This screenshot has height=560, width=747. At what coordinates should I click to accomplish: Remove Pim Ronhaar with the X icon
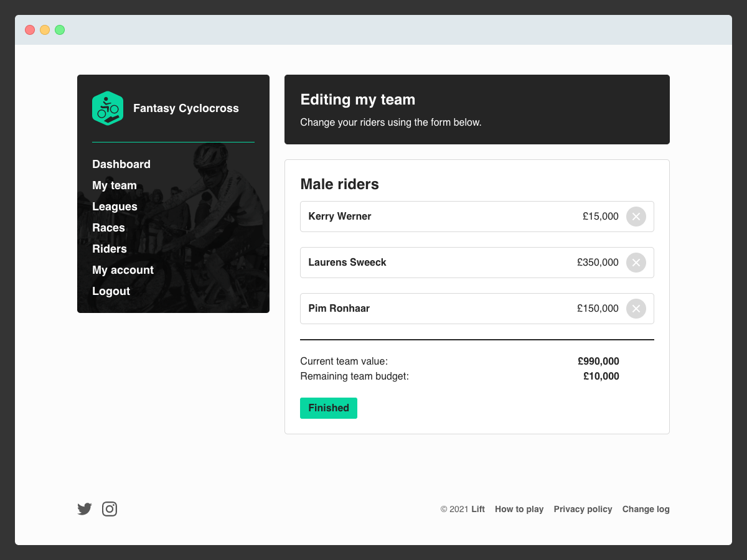(636, 309)
